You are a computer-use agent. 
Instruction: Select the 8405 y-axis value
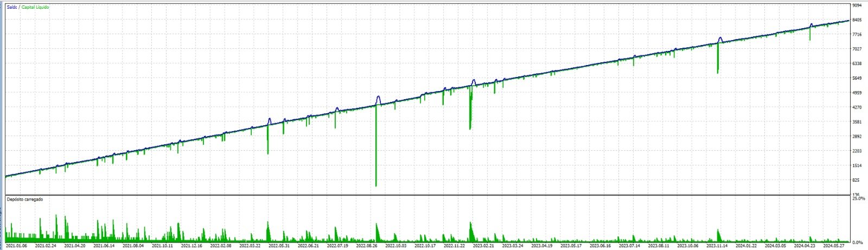click(857, 20)
